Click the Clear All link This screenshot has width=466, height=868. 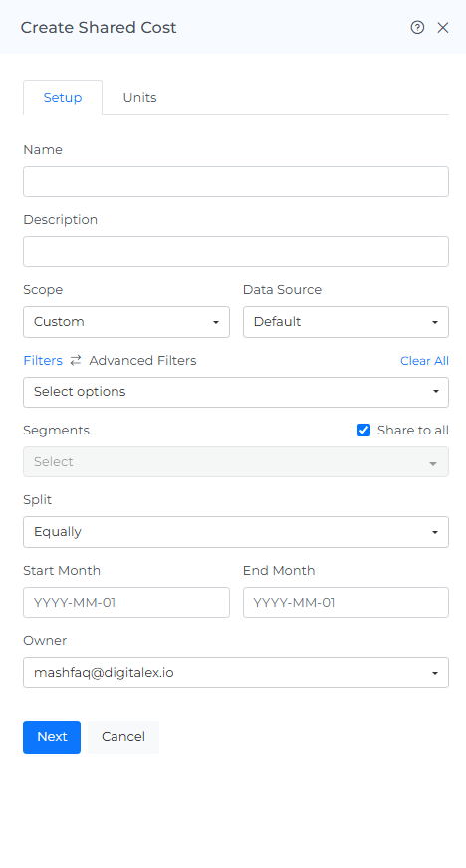[x=424, y=361]
